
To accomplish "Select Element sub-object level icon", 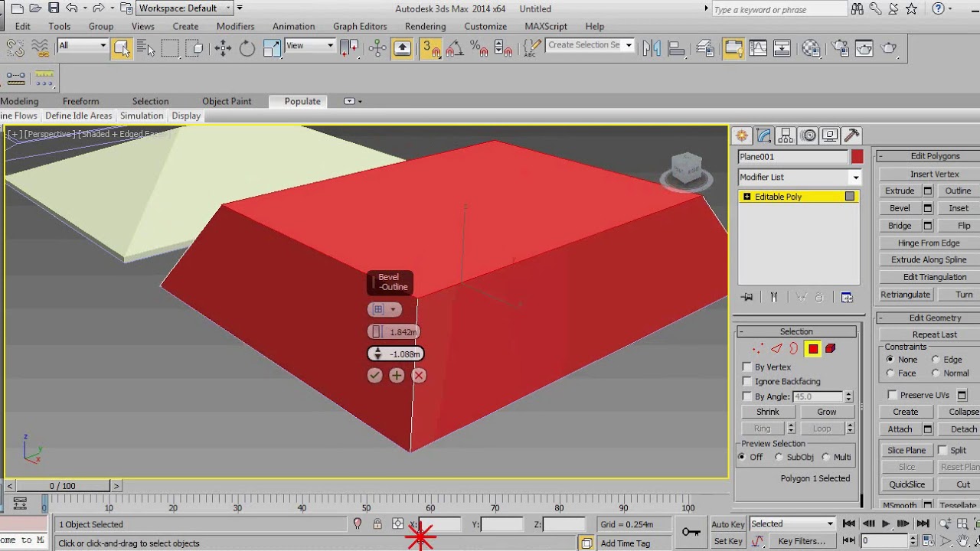I will point(831,349).
